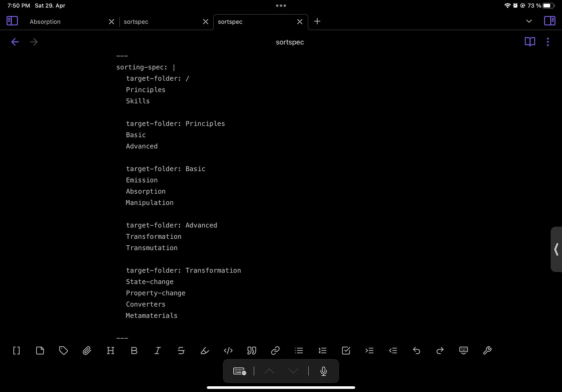Viewport: 562px width, 392px height.
Task: Select the first sortspec tab
Action: 136,22
